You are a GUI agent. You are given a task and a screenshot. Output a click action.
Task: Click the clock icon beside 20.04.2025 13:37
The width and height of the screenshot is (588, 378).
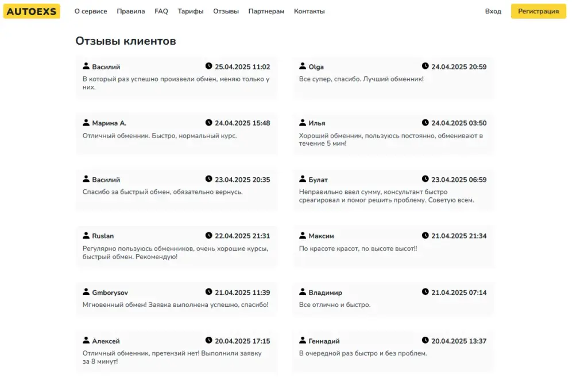point(425,340)
